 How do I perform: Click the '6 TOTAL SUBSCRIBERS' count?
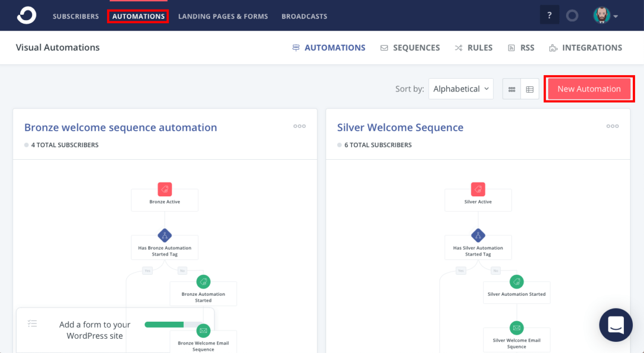378,145
